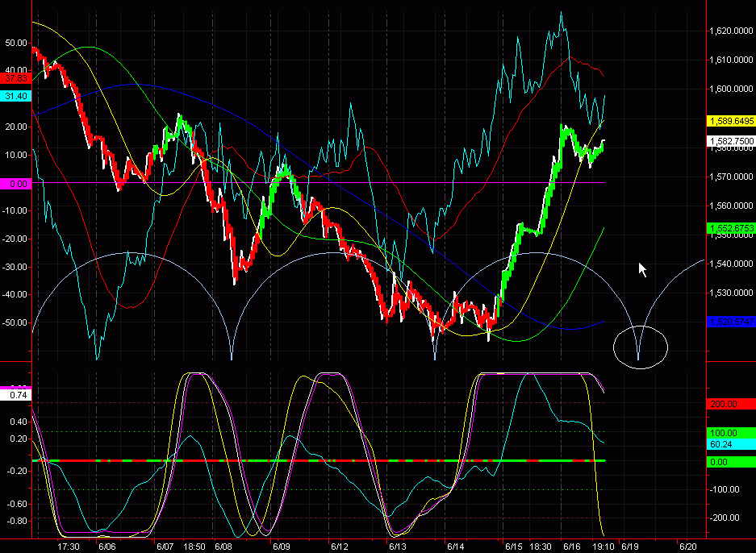Click the red 200.00 level tag
The width and height of the screenshot is (756, 553).
[731, 404]
